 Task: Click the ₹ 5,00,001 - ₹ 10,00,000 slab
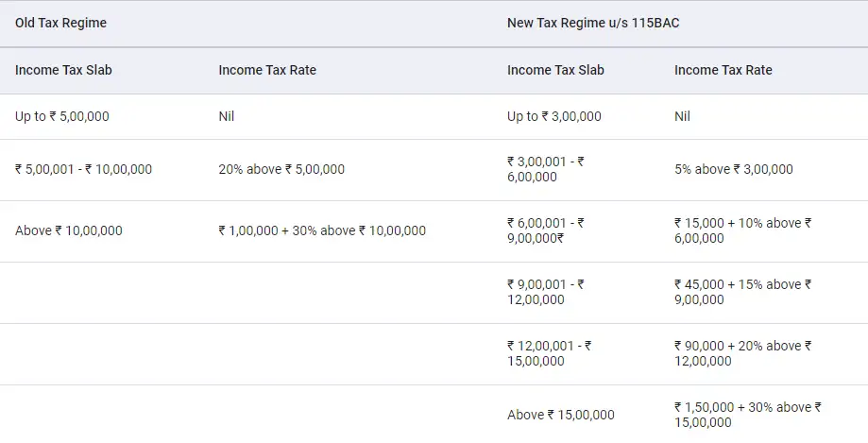point(83,169)
